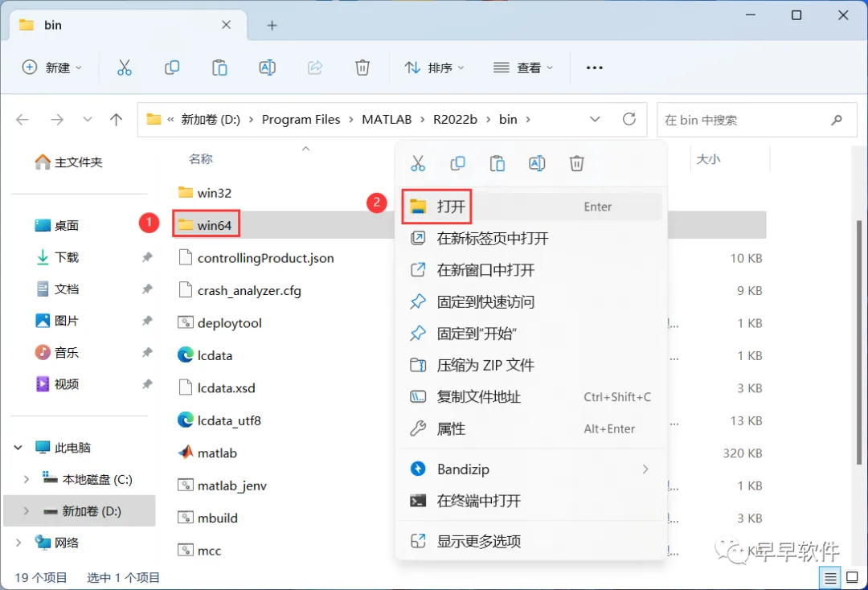Image resolution: width=868 pixels, height=590 pixels.
Task: Choose 在新标签页中打开
Action: 531,239
